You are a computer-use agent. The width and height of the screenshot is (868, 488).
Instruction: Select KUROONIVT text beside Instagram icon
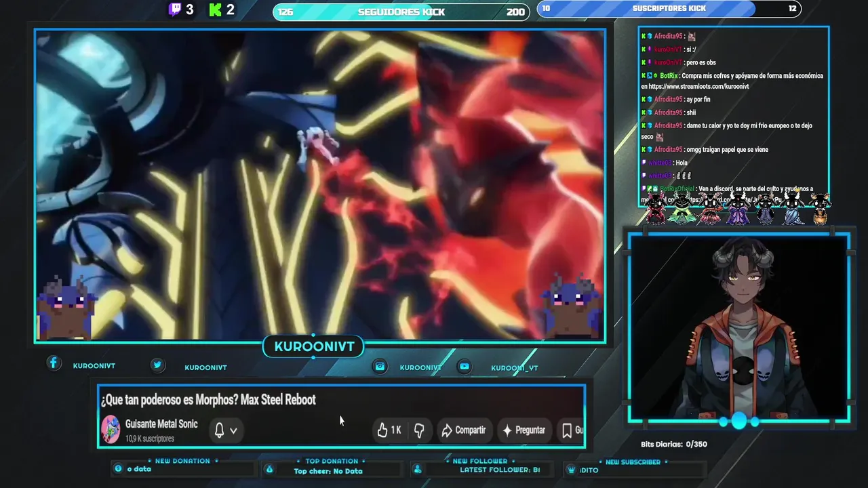pos(420,367)
